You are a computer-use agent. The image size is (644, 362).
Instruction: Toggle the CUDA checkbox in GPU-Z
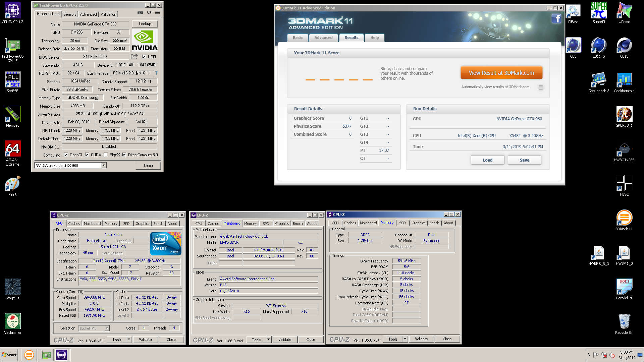(x=87, y=155)
